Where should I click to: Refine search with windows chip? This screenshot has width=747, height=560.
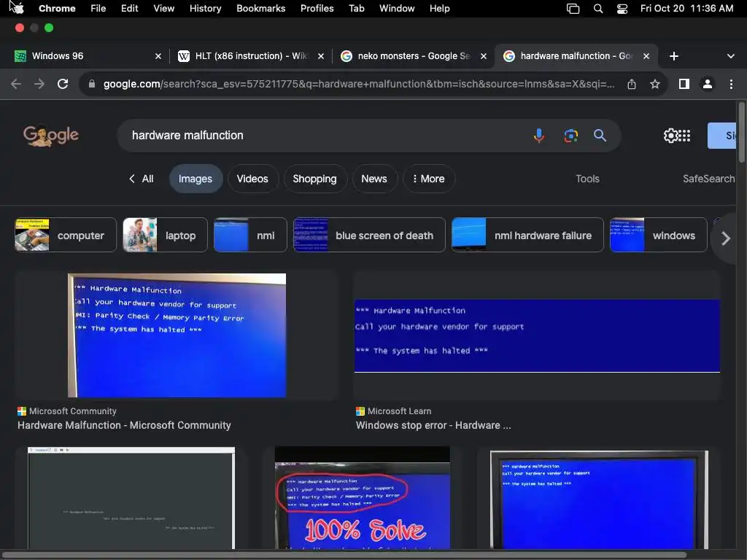pyautogui.click(x=659, y=236)
